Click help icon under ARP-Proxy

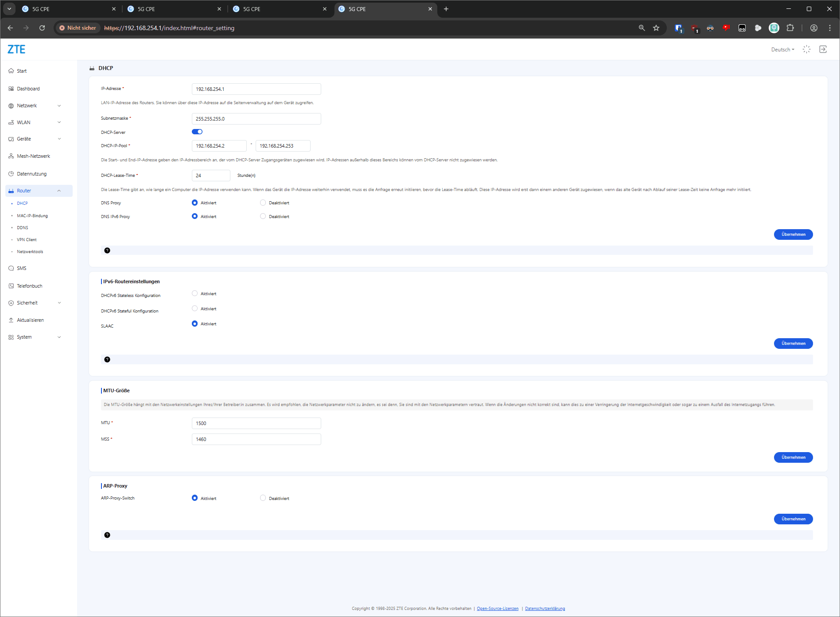[107, 535]
